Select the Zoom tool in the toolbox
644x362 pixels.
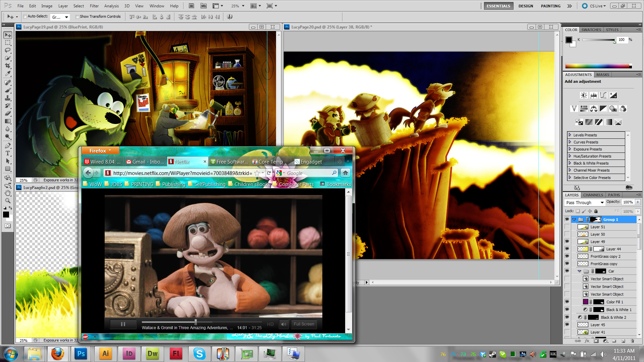[x=8, y=201]
